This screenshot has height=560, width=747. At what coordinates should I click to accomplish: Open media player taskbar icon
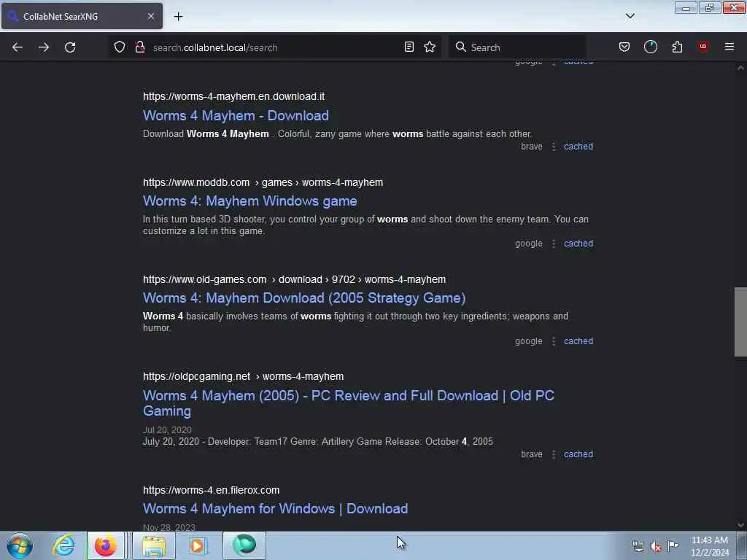click(197, 545)
